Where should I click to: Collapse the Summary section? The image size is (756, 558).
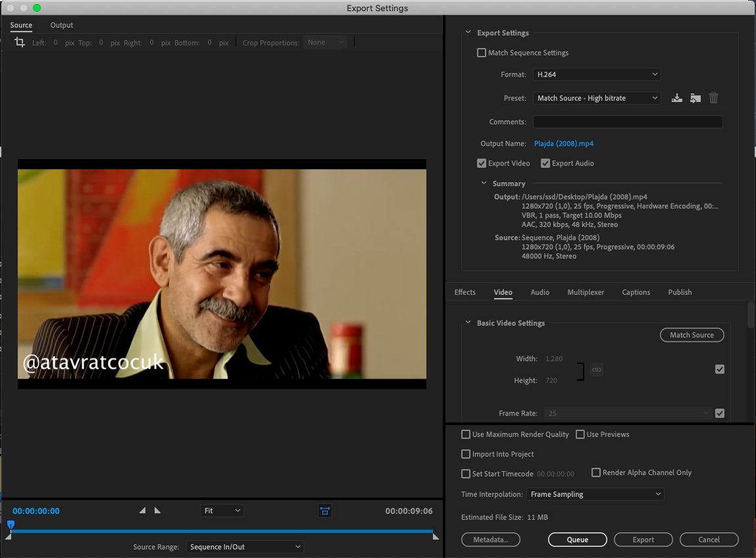[x=484, y=184]
